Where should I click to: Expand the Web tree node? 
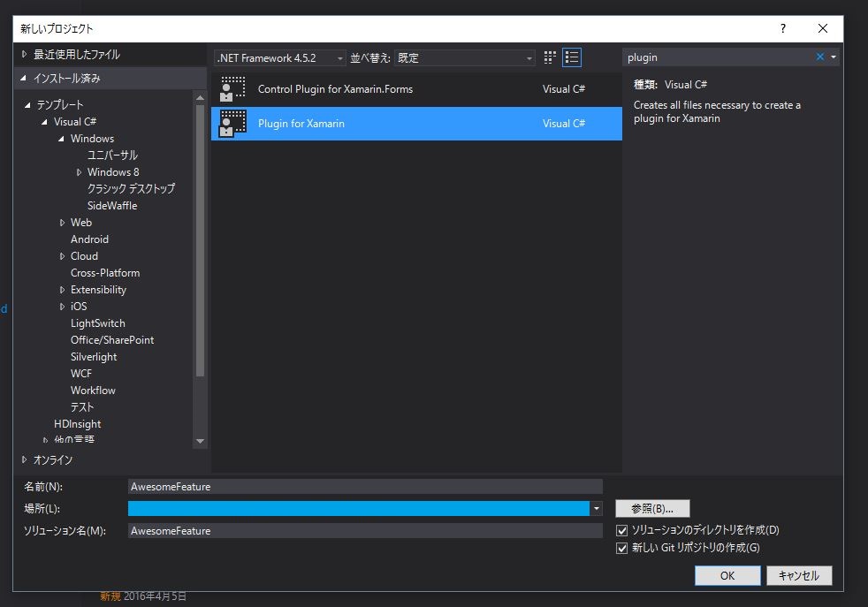point(62,223)
